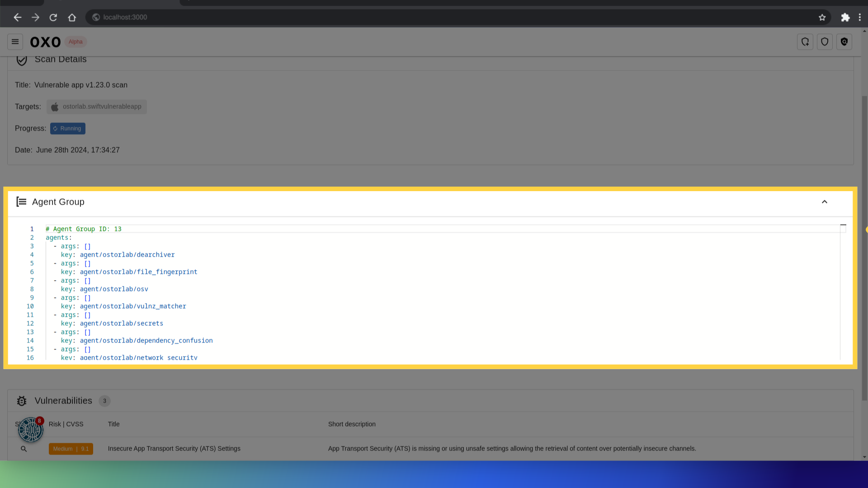Click the OXO logo
The height and width of the screenshot is (488, 868).
click(x=45, y=42)
